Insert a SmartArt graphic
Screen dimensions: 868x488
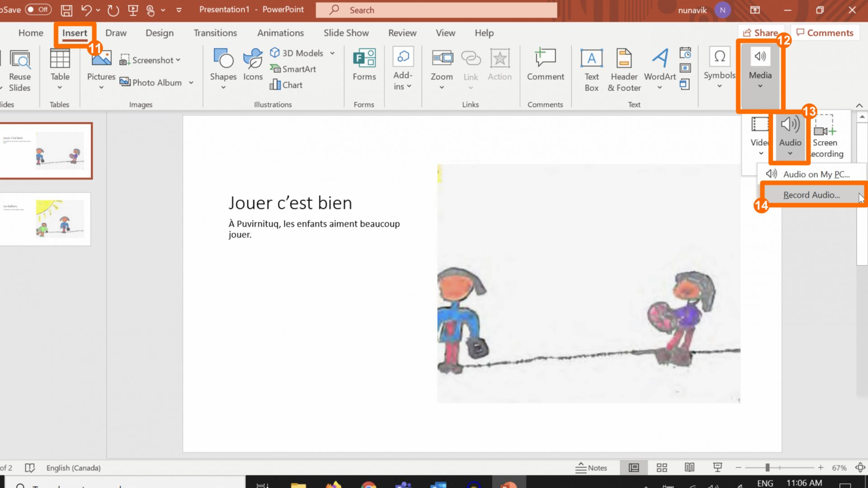293,69
